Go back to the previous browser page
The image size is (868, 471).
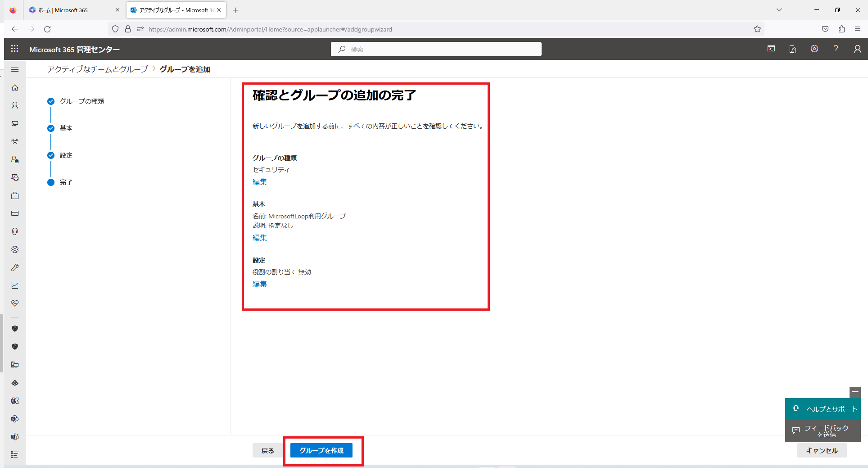pyautogui.click(x=15, y=29)
